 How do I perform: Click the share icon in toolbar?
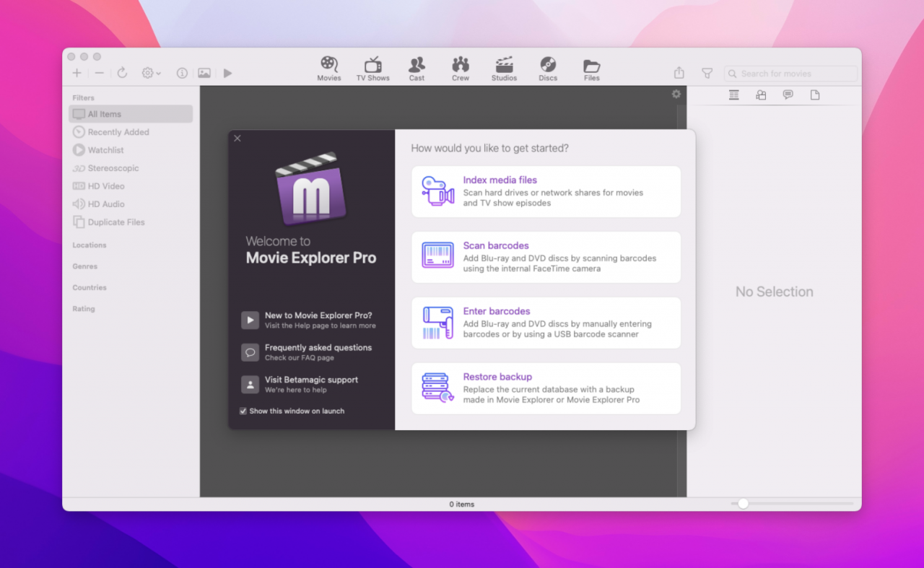(x=679, y=73)
